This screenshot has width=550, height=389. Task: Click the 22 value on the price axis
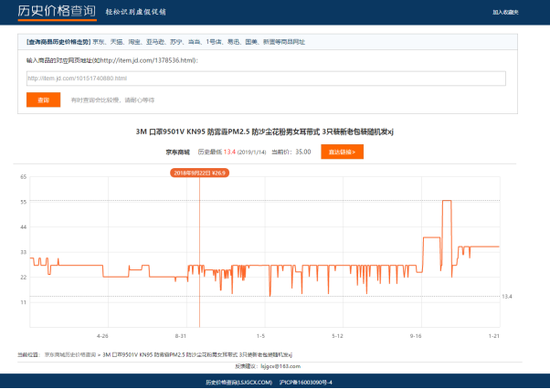23,277
